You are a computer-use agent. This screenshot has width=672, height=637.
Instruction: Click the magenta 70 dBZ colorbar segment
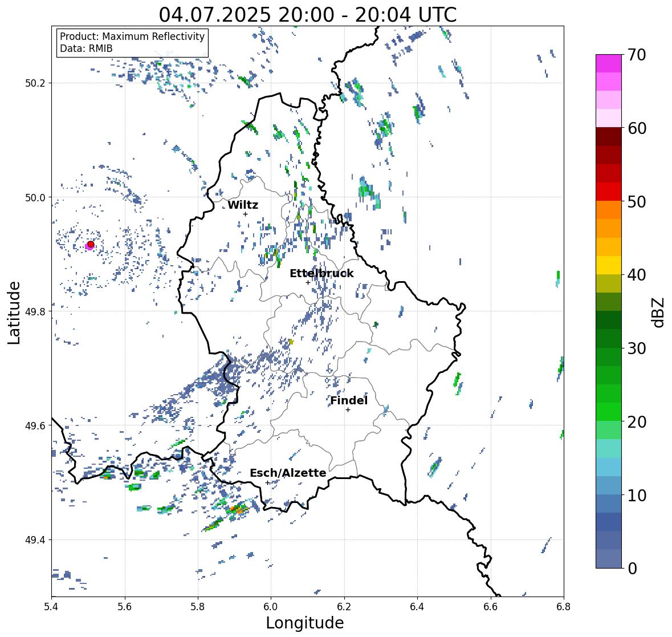[609, 63]
